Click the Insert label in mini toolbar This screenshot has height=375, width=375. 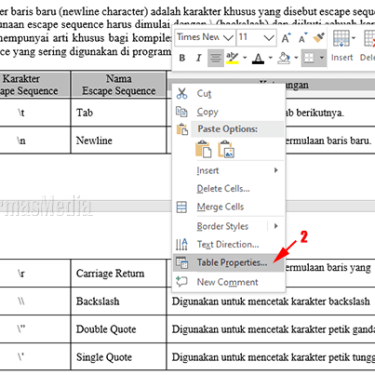pos(342,58)
